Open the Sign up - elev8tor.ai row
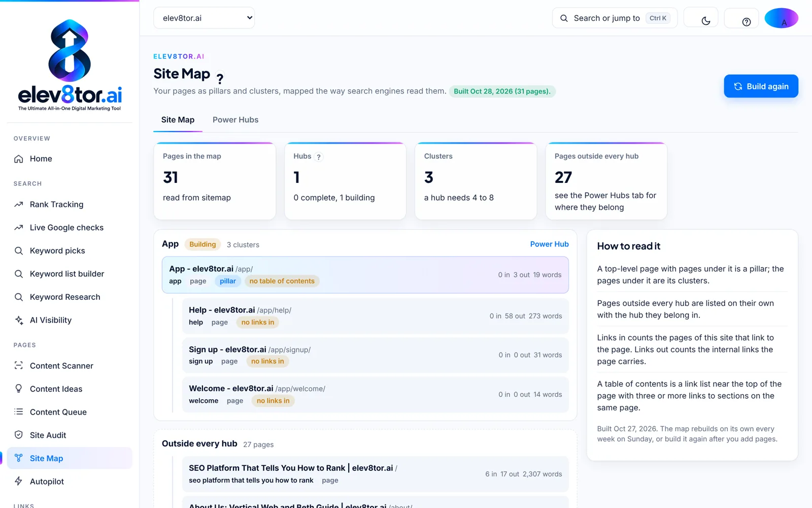Screen dimensions: 812x508 tap(376, 355)
